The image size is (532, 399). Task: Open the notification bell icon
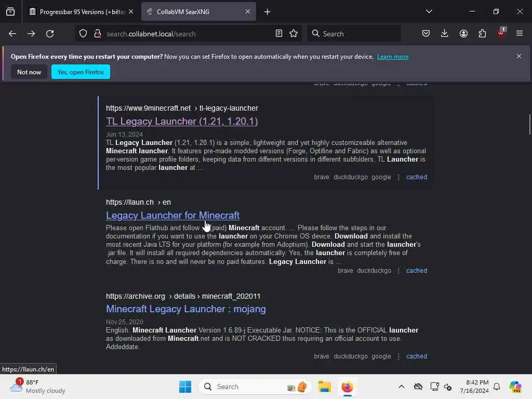coord(497,387)
